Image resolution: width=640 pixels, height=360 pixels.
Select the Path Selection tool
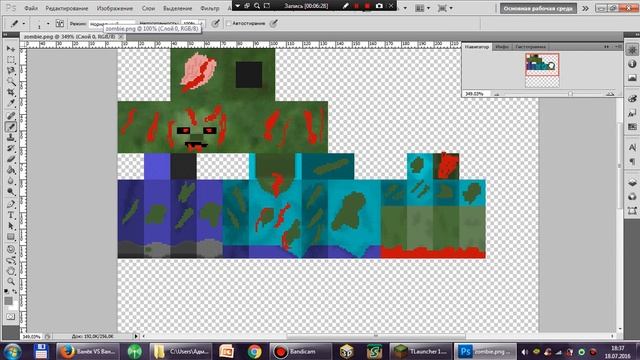point(11,226)
